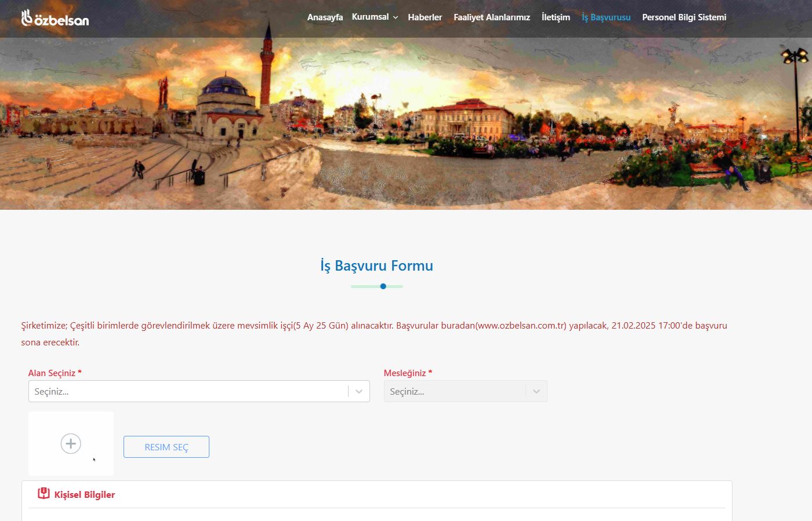Click the İş Başvuru Formu heading
The height and width of the screenshot is (521, 812).
tap(377, 266)
